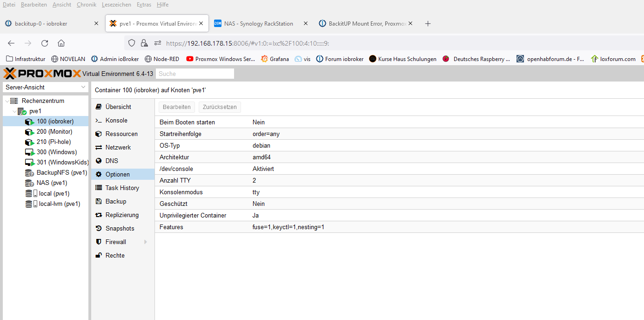Click the pve1 node icon

coord(22,111)
